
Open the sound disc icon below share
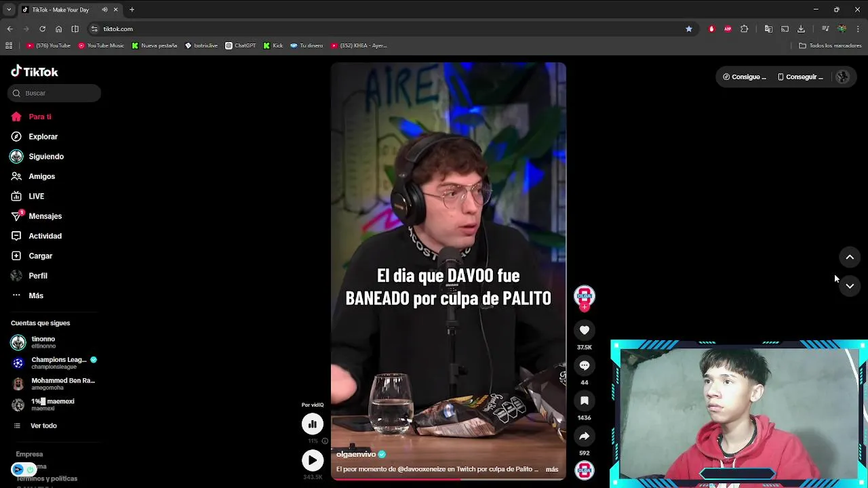point(585,470)
